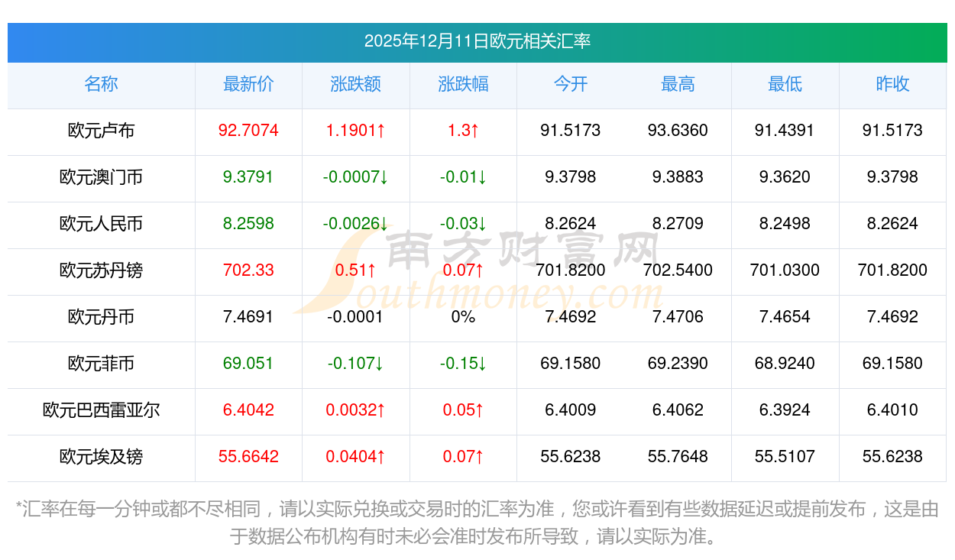The height and width of the screenshot is (560, 955).
Task: Click high value 9.3883
Action: click(x=678, y=177)
